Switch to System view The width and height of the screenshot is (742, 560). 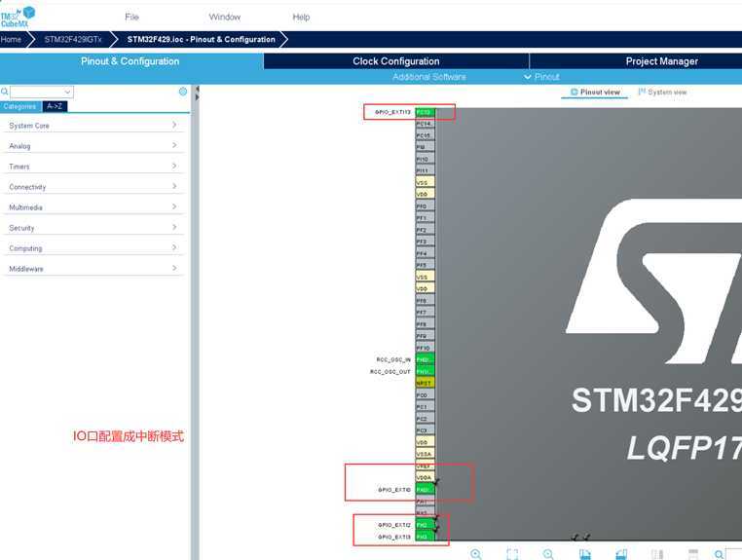(662, 92)
